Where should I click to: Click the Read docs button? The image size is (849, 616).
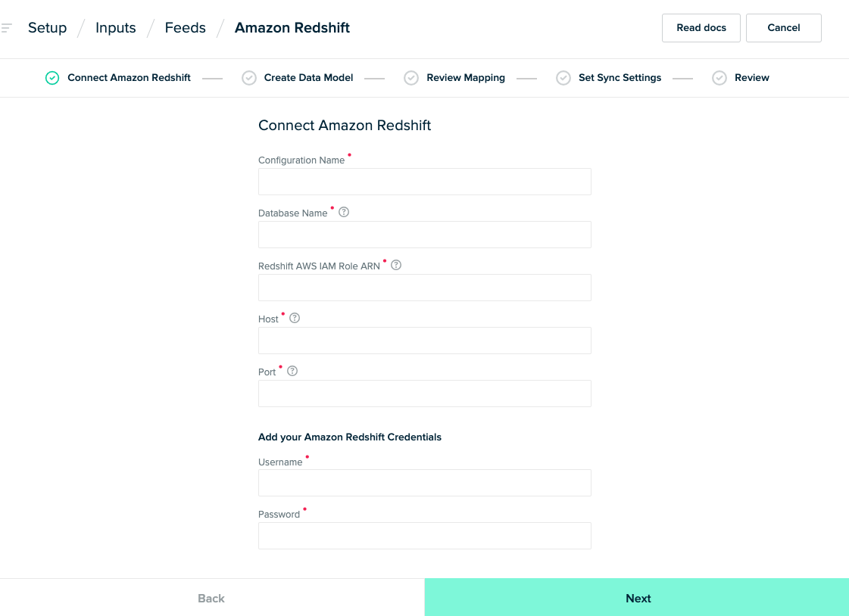click(701, 27)
